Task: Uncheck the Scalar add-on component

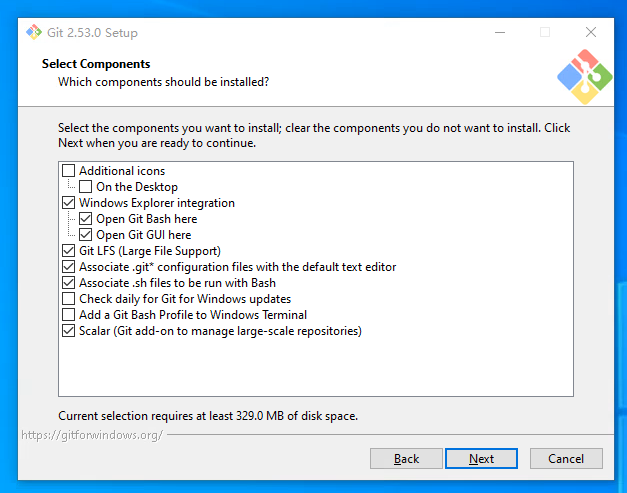Action: [x=69, y=331]
